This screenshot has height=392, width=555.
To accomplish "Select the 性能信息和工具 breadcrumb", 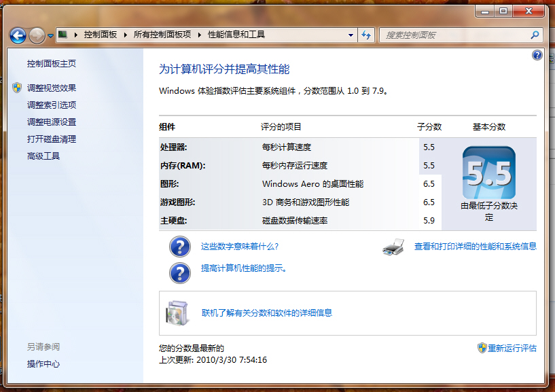I will [236, 35].
